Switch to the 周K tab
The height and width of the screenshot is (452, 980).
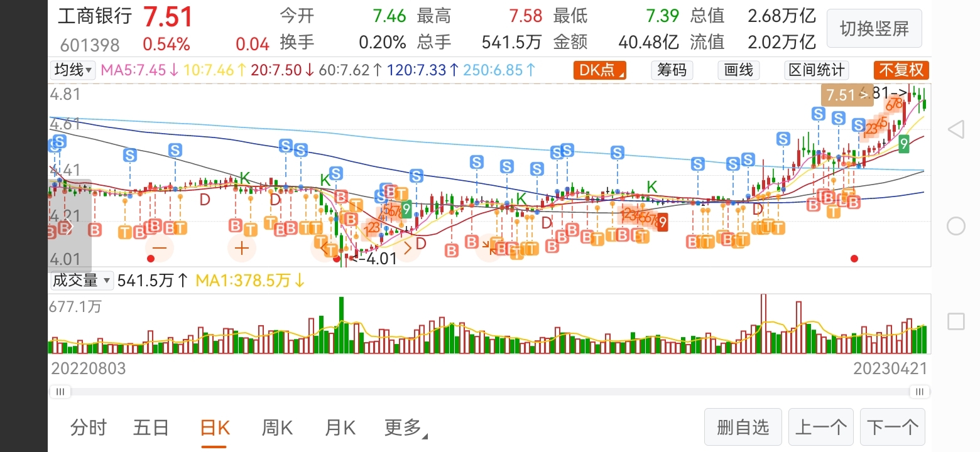(x=277, y=428)
